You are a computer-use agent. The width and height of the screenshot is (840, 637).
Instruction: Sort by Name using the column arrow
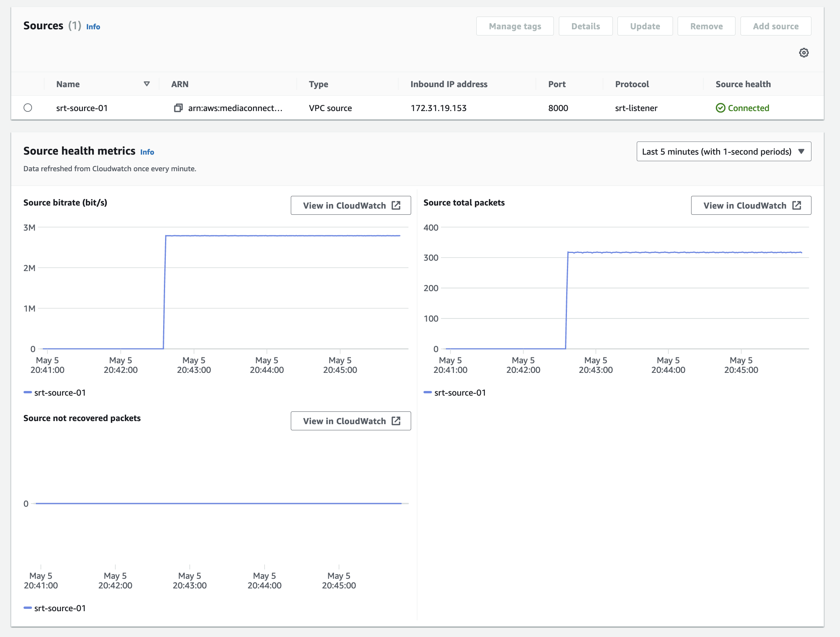(147, 84)
